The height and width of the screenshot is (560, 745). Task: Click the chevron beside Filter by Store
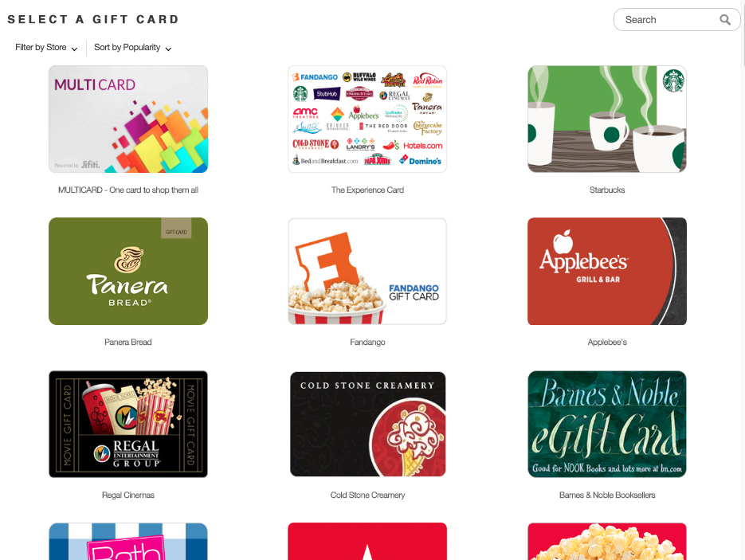coord(74,49)
